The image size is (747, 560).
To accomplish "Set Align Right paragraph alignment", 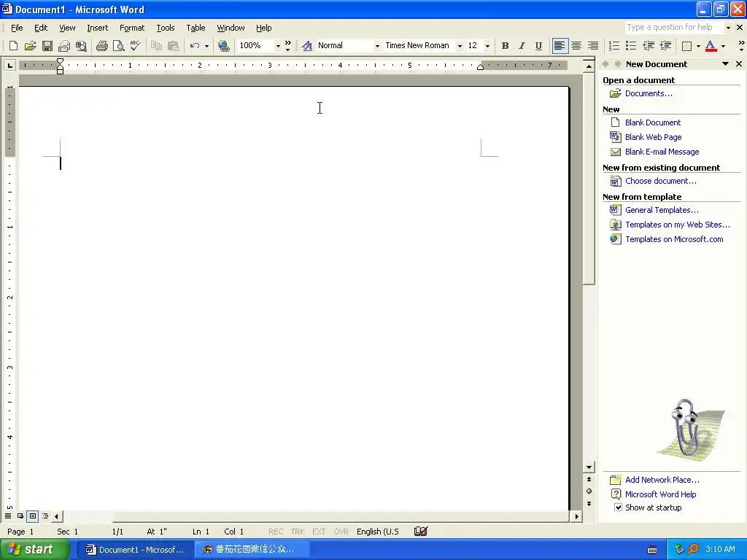I will (x=593, y=46).
